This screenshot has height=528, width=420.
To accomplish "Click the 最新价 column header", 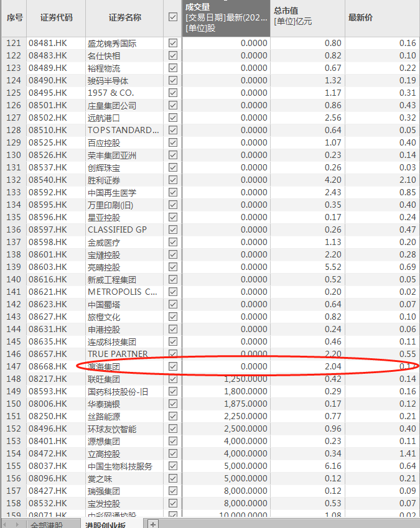I will [382, 17].
